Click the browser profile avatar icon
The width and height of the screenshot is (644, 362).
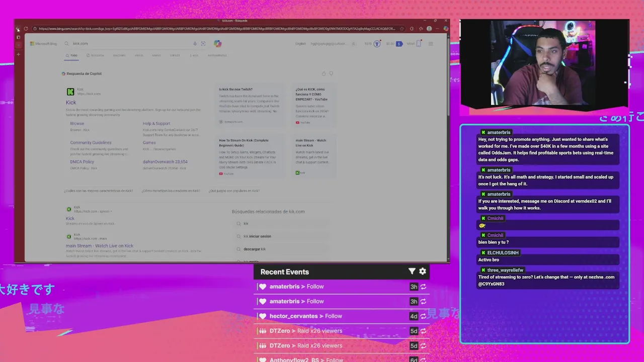[429, 29]
